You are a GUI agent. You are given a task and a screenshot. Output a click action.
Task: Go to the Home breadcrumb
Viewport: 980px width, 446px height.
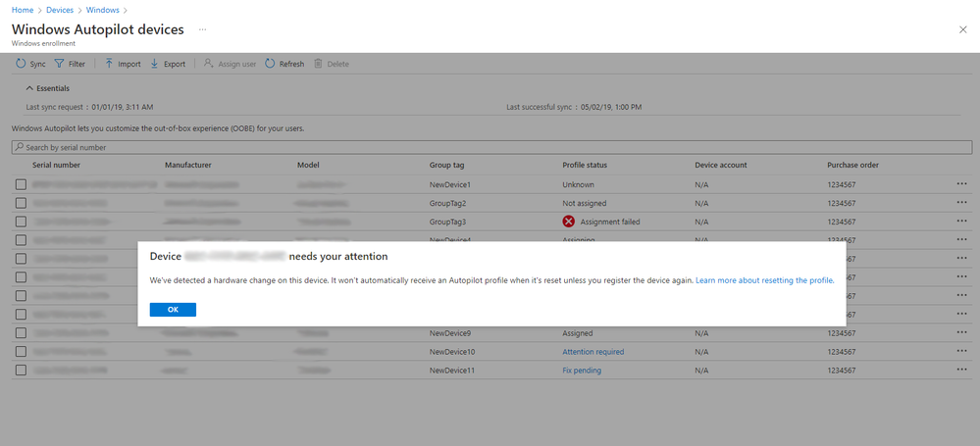click(23, 10)
